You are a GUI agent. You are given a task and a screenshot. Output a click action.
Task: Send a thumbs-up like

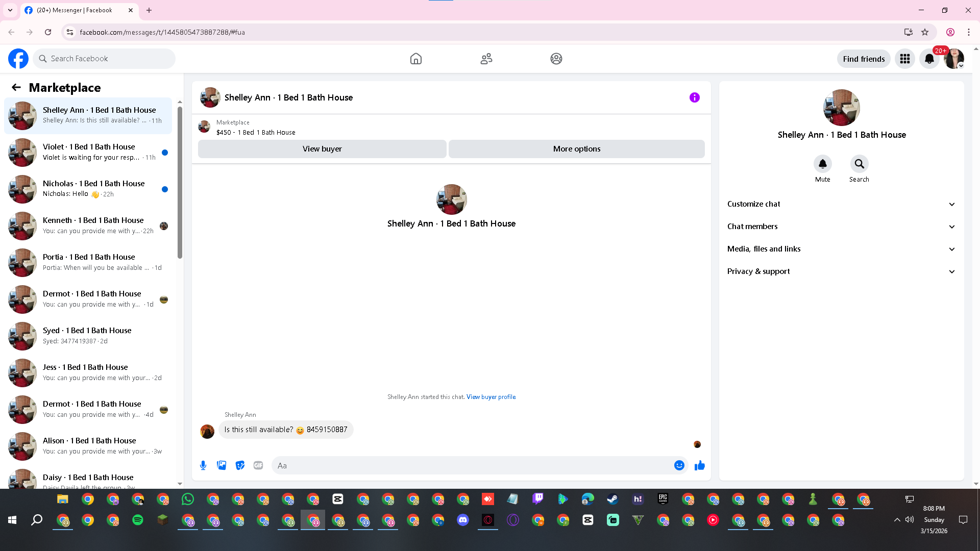click(x=700, y=465)
